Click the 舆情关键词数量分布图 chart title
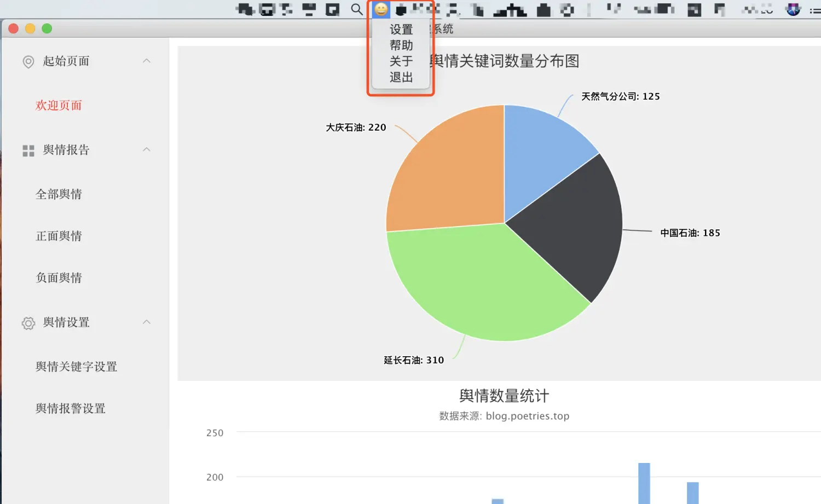The height and width of the screenshot is (504, 821). [504, 61]
